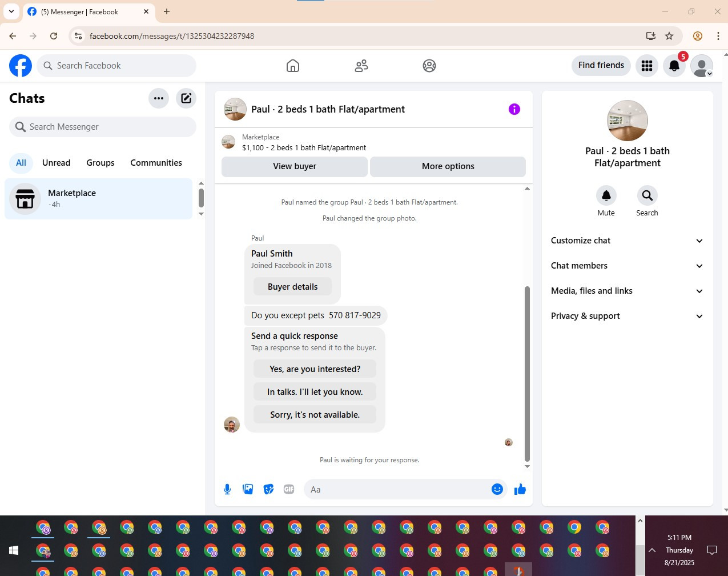Open Buyer details for Paul Smith
728x576 pixels.
293,287
